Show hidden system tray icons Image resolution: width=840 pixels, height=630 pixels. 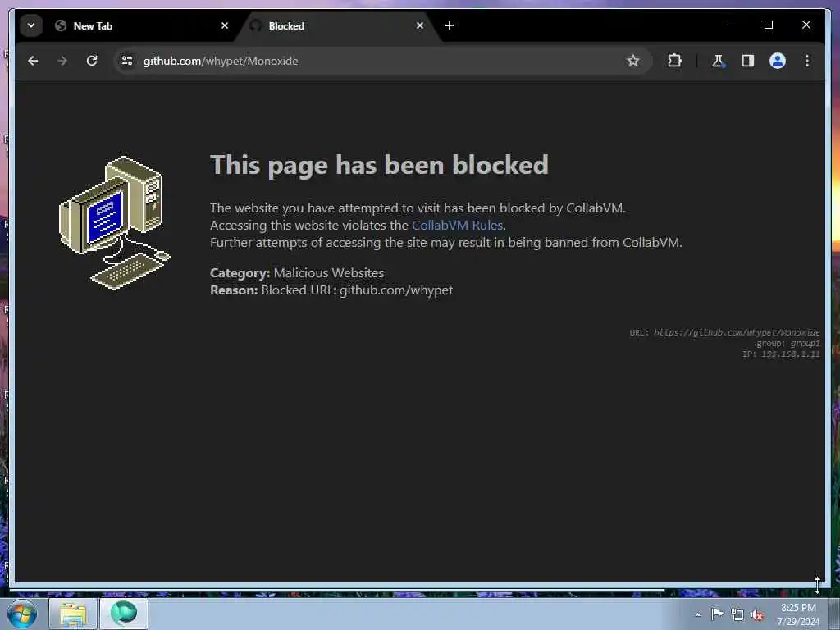[697, 614]
